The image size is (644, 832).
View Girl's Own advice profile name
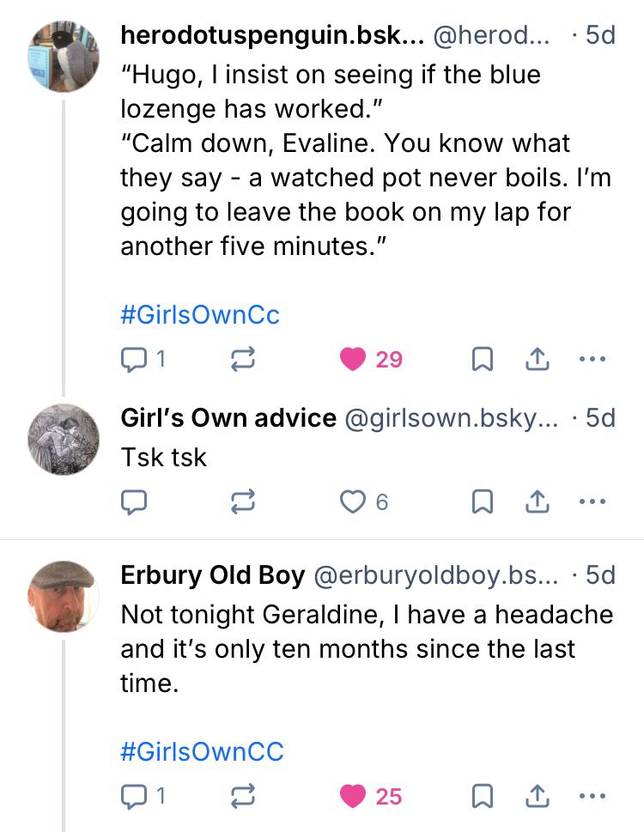(228, 418)
